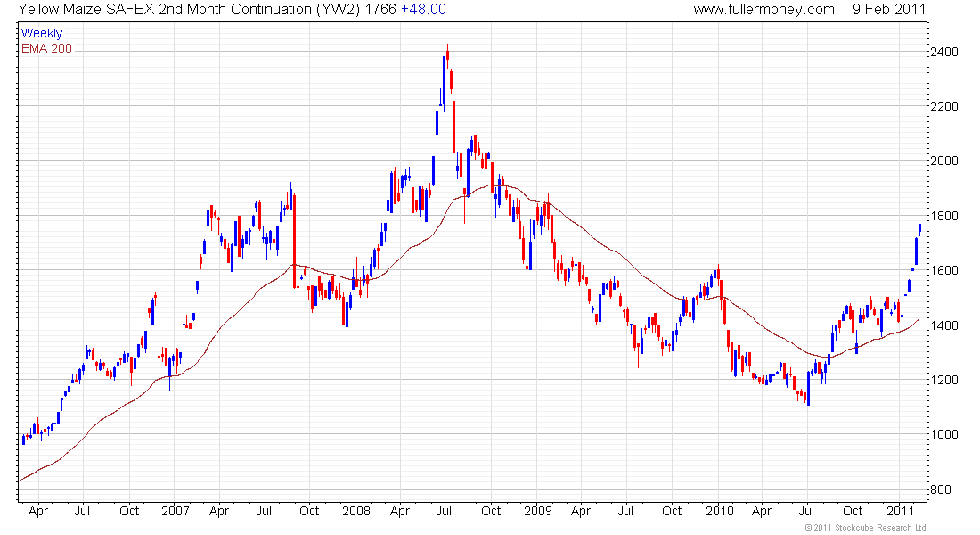Click the 2200 price axis label

(943, 106)
